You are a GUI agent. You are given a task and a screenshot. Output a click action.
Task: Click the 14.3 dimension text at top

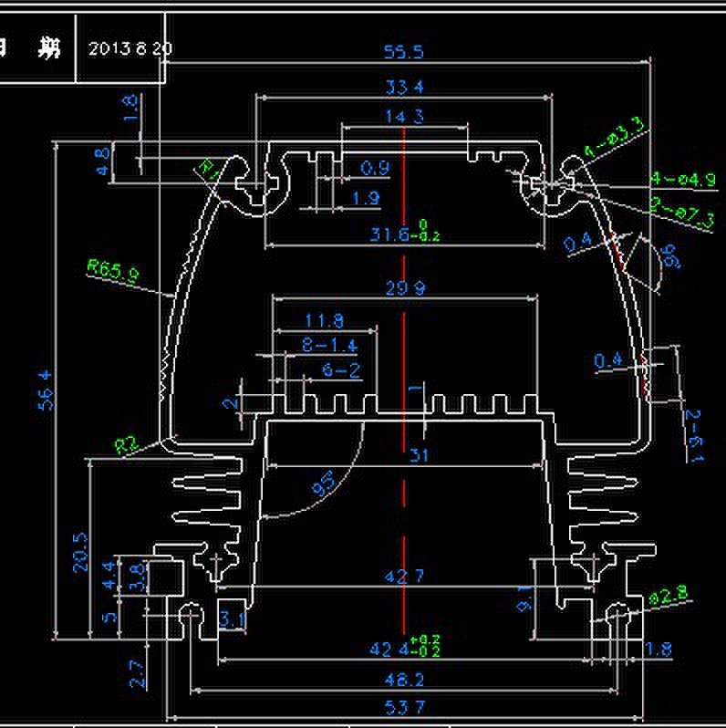tap(404, 116)
